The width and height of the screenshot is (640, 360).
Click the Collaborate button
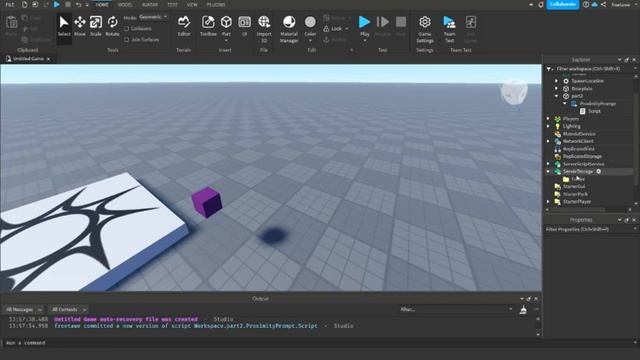point(562,4)
